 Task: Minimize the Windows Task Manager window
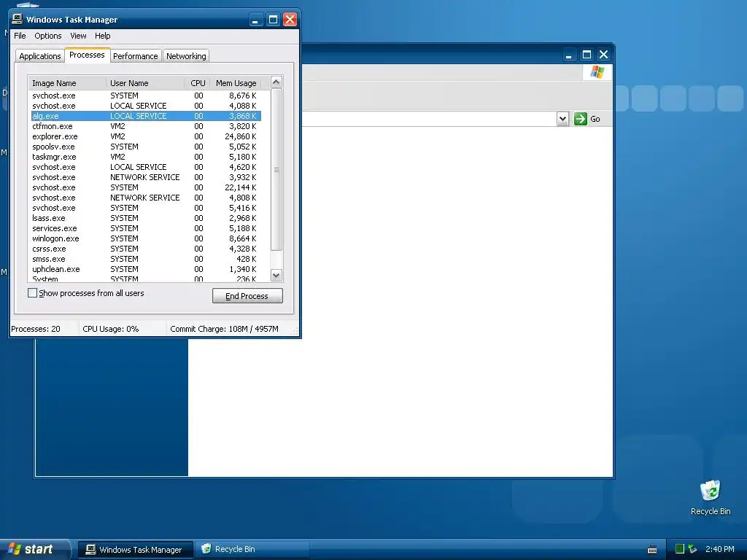tap(256, 20)
